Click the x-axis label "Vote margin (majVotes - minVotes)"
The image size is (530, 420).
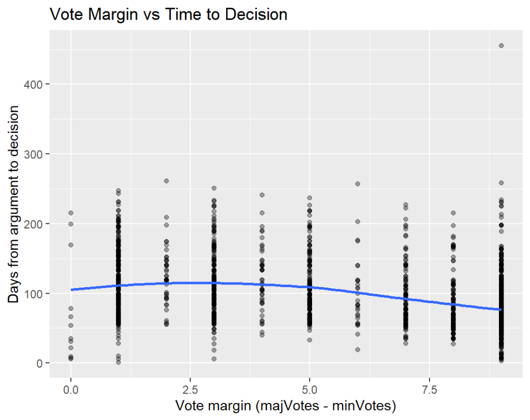286,406
